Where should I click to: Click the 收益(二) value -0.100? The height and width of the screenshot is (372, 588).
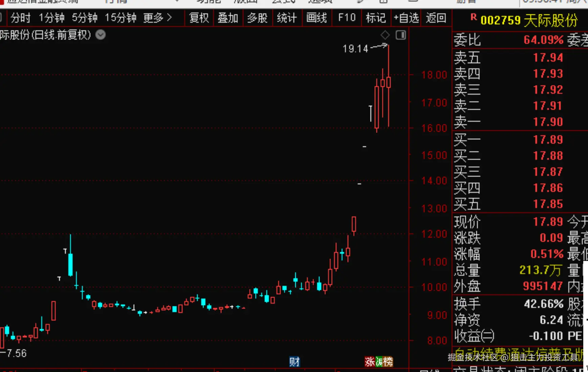(546, 336)
